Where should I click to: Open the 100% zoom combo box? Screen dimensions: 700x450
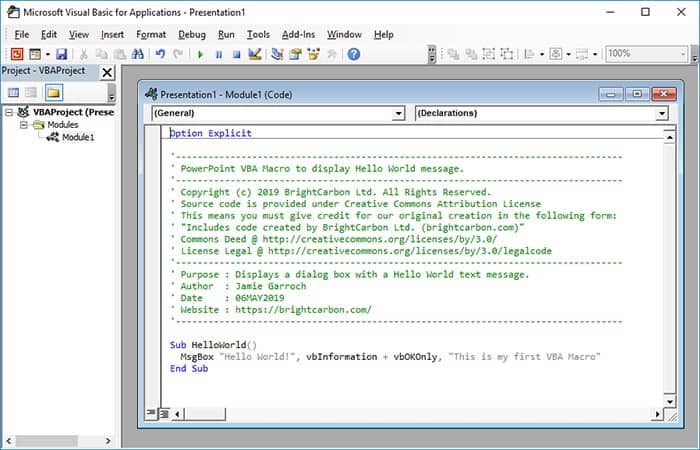pyautogui.click(x=646, y=54)
